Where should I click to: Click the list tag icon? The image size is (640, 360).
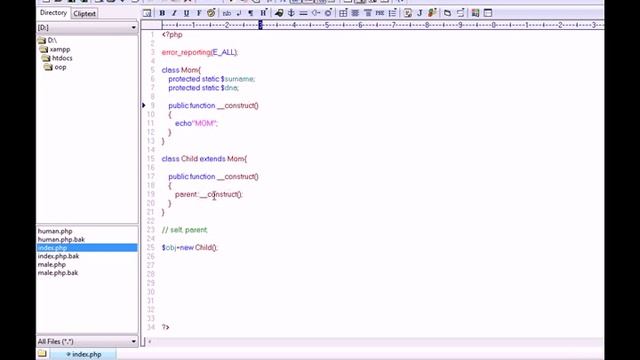click(392, 13)
